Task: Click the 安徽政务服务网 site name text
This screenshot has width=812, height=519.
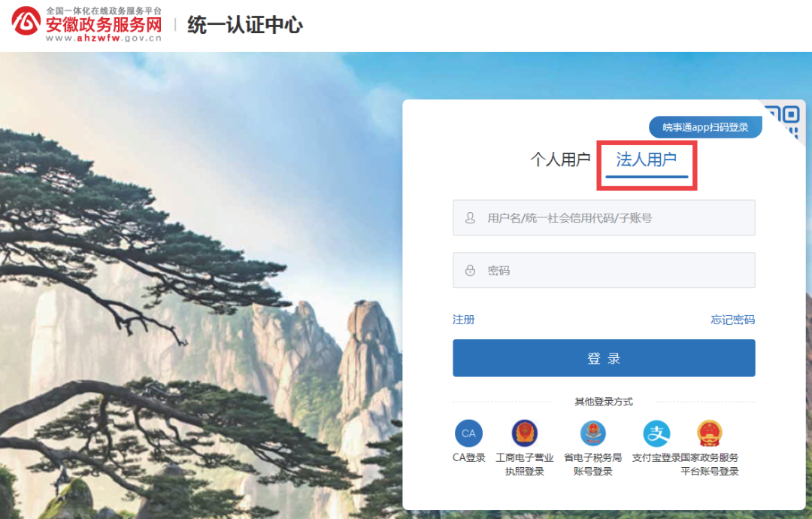Action: pos(104,24)
